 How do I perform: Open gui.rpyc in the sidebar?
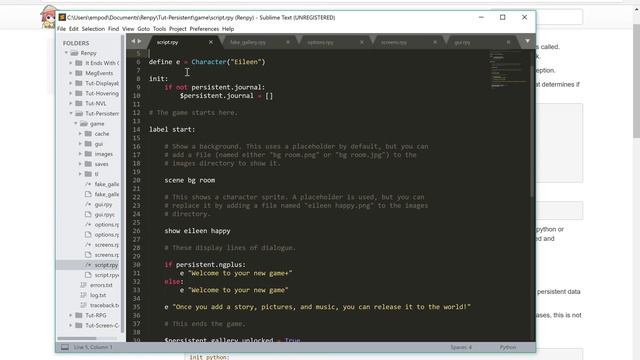[104, 215]
